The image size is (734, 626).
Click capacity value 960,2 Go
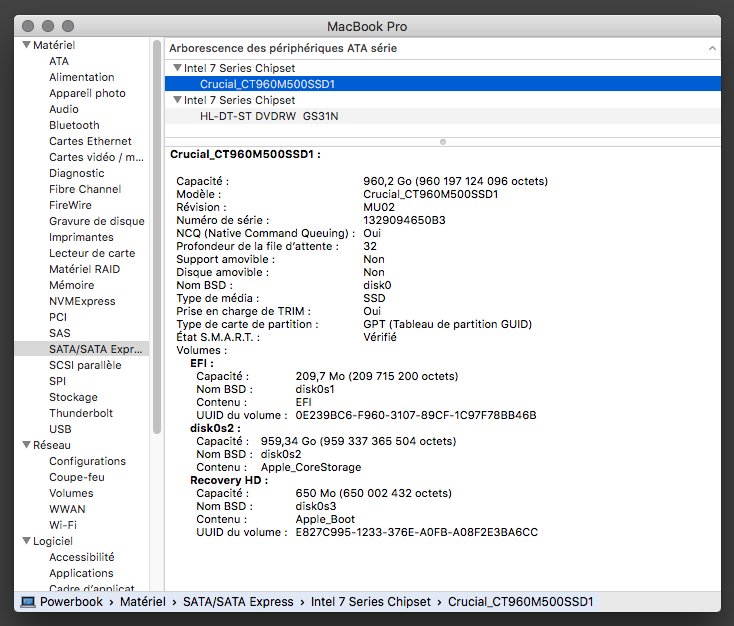pyautogui.click(x=388, y=181)
